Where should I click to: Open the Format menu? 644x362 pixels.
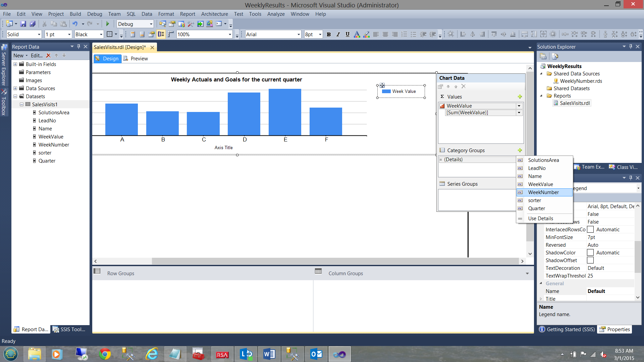[166, 14]
